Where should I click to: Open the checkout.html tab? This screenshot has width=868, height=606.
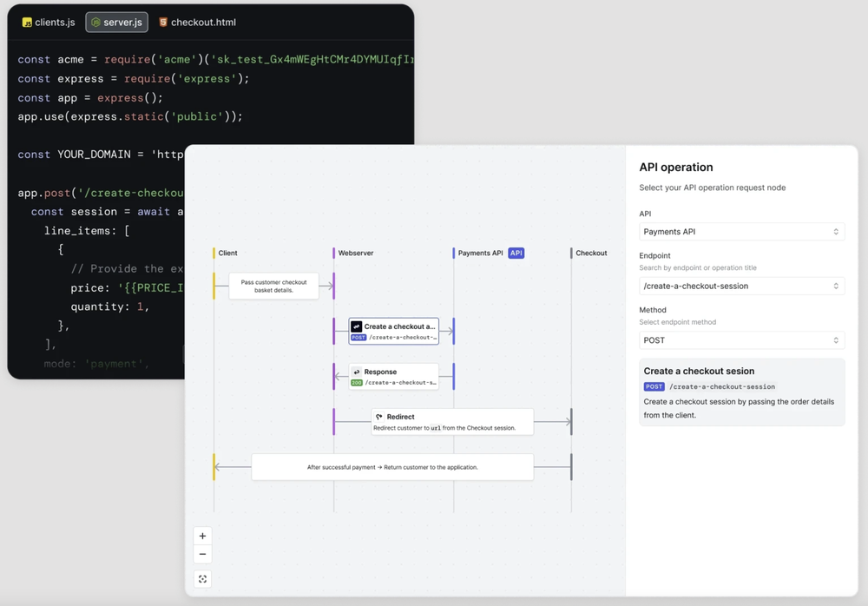[x=198, y=23]
